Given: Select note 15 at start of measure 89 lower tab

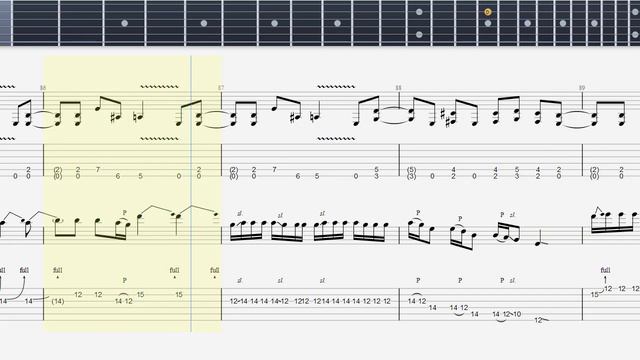Looking at the screenshot, I should click(x=595, y=295).
